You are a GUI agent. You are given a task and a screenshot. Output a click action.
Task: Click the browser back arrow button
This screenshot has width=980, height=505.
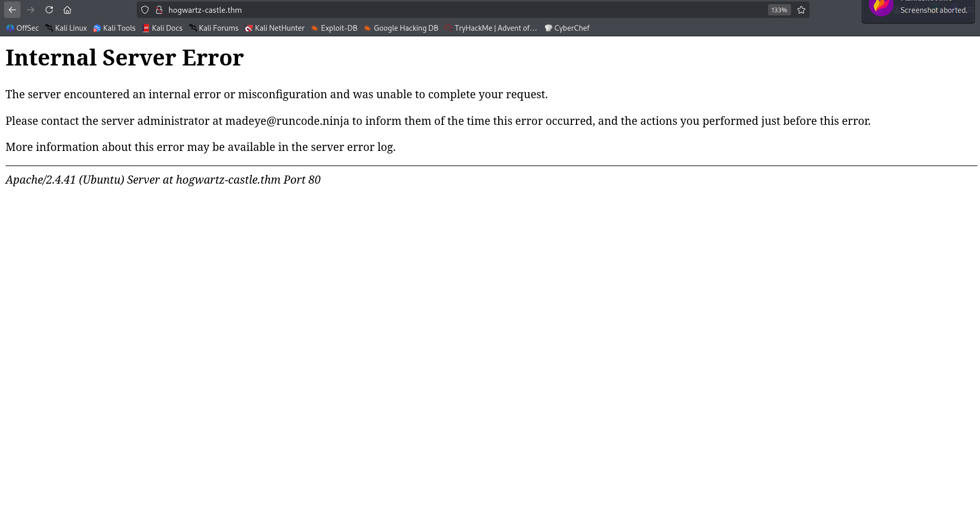[12, 10]
